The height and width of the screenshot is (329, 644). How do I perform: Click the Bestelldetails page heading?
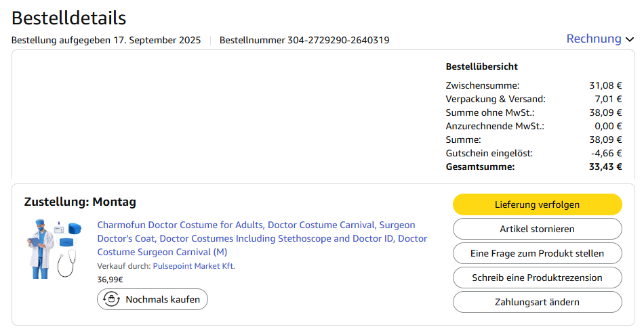tap(68, 18)
